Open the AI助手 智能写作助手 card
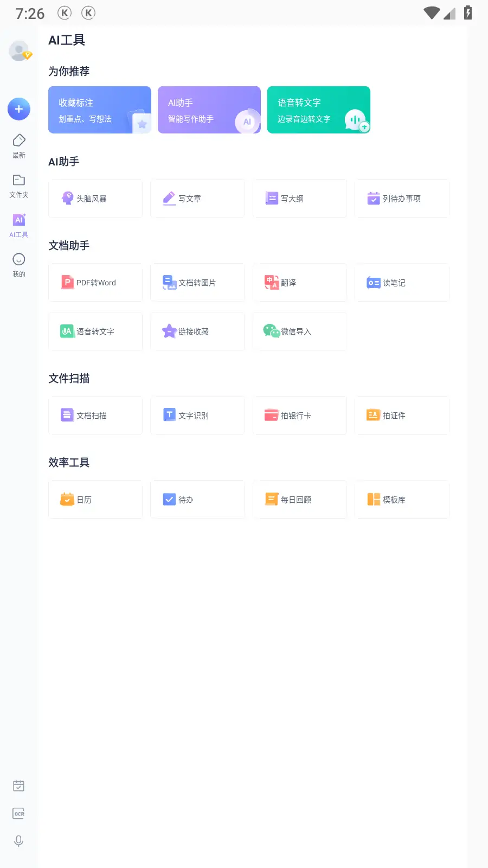Viewport: 488px width, 868px height. click(209, 110)
